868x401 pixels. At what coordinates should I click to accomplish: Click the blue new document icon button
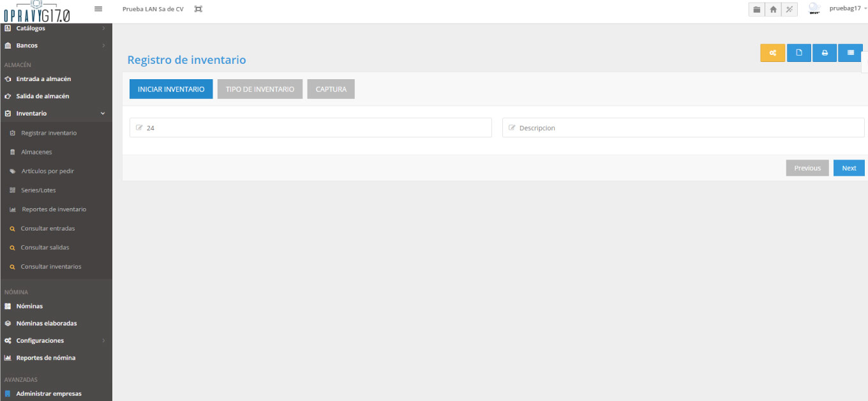tap(798, 53)
